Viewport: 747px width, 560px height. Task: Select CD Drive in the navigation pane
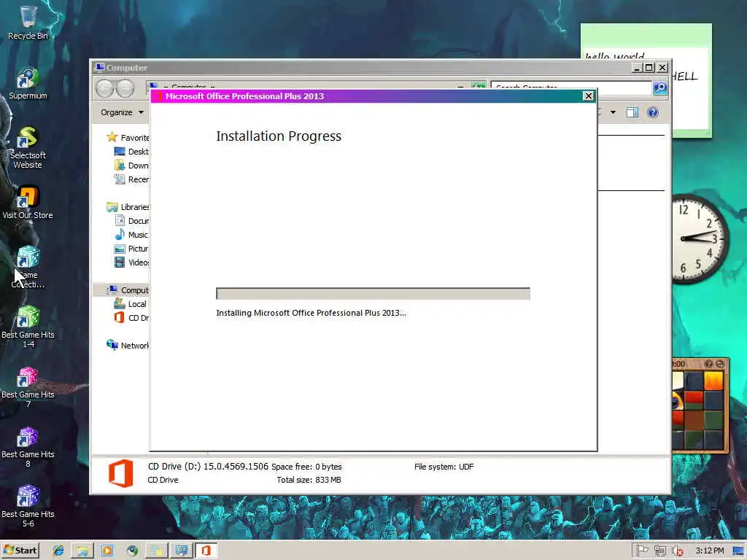[x=131, y=317]
